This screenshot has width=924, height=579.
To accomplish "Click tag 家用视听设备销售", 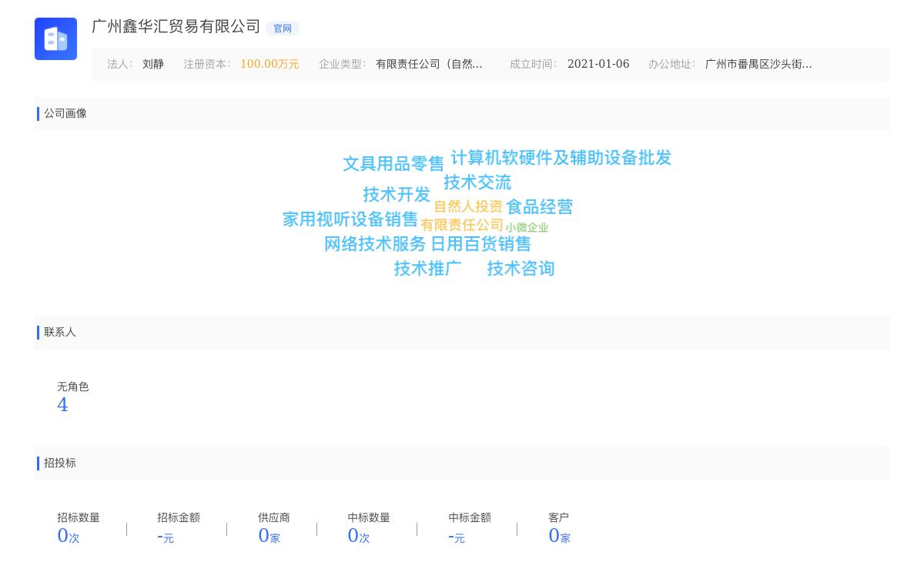I will (x=350, y=219).
